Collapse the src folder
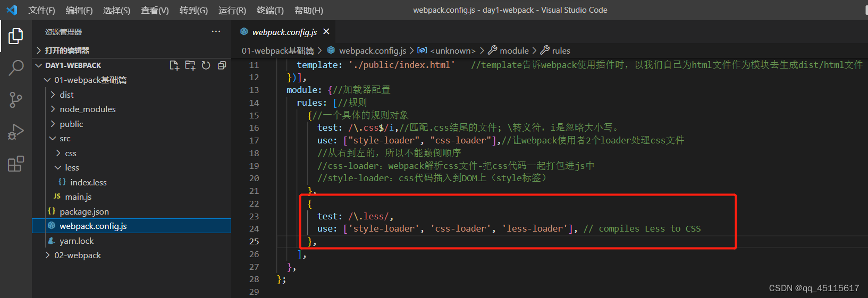The width and height of the screenshot is (868, 298). pyautogui.click(x=132, y=138)
